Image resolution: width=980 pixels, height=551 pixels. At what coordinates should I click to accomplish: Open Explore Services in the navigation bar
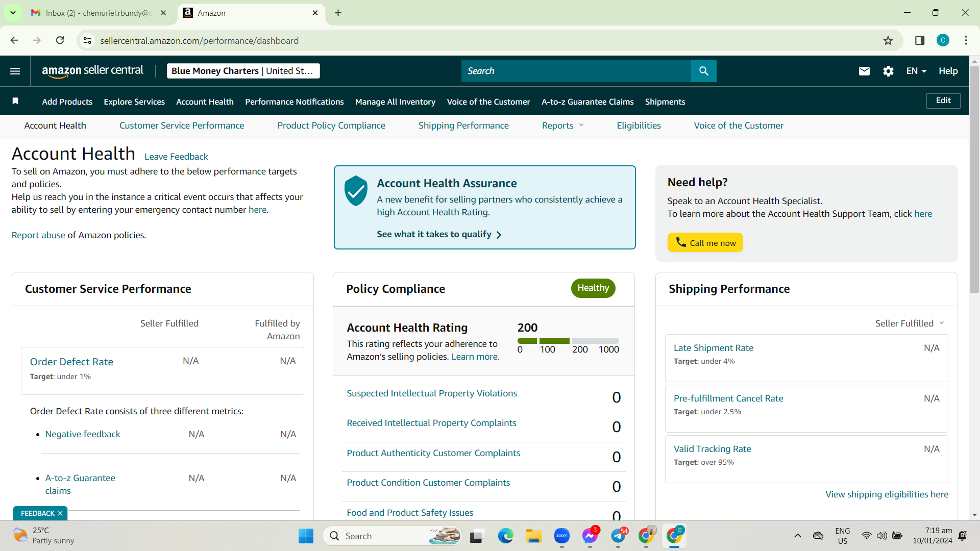[134, 102]
